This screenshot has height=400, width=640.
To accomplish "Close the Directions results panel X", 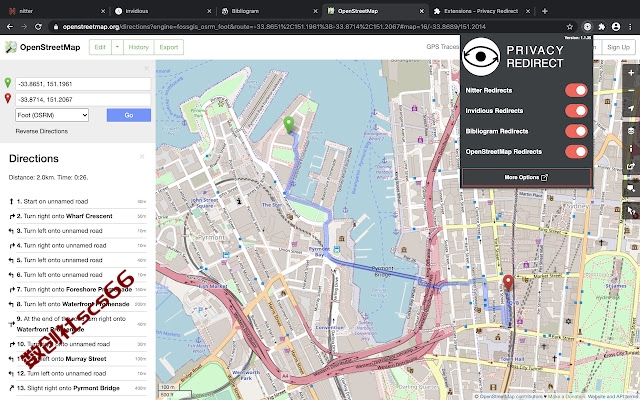I will (142, 156).
